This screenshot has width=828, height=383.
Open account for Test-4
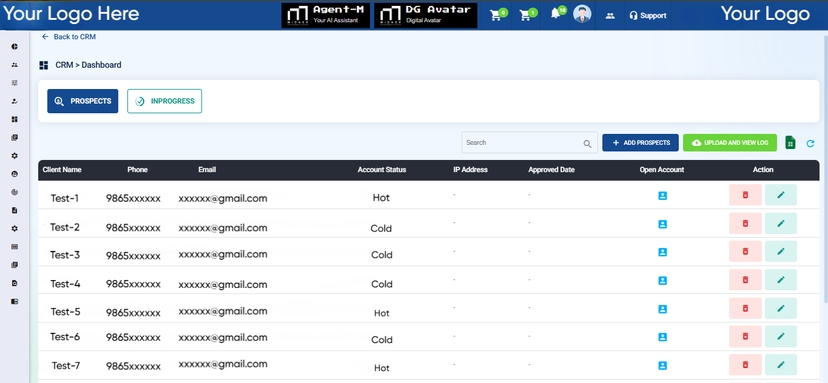[662, 281]
